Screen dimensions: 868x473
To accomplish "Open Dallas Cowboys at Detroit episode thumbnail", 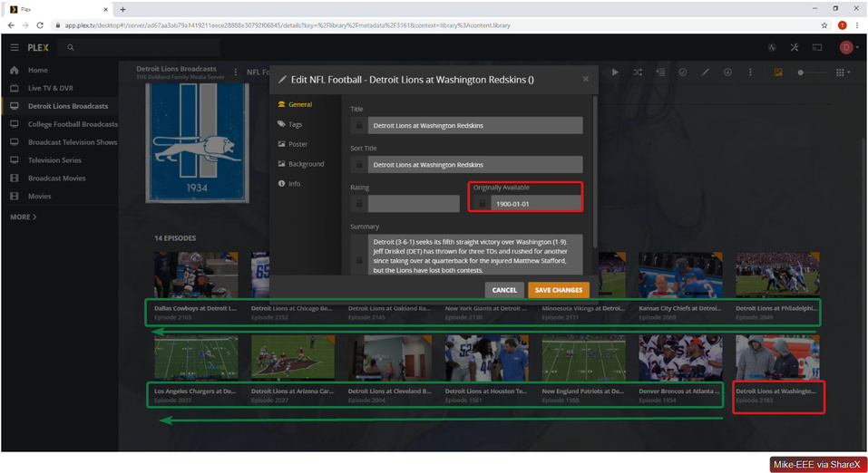I will 196,275.
